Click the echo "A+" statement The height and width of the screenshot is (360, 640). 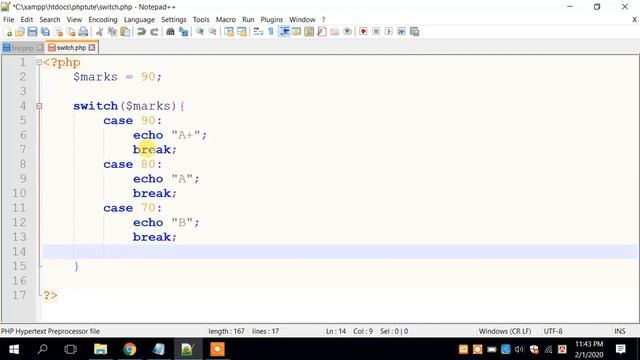(170, 135)
